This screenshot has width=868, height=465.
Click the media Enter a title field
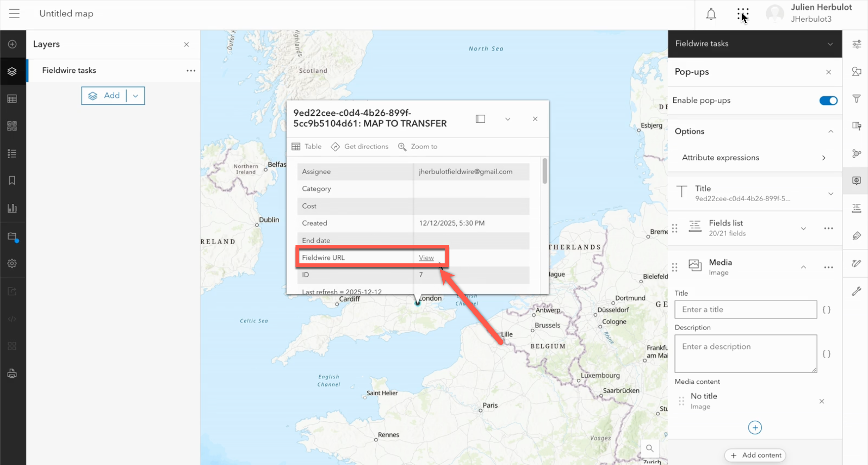point(745,310)
